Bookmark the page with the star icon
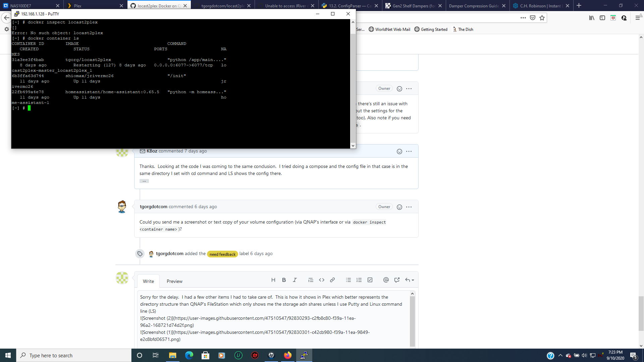The width and height of the screenshot is (644, 362). 542,18
